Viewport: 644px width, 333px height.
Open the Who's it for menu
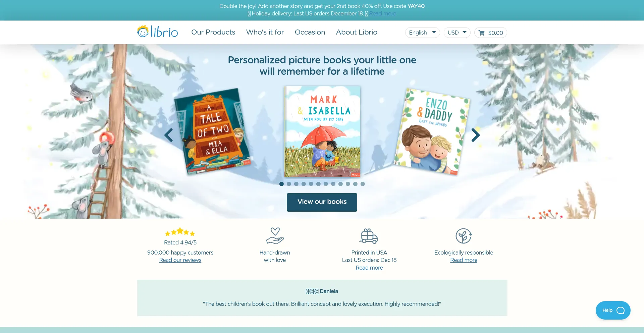[x=265, y=32]
